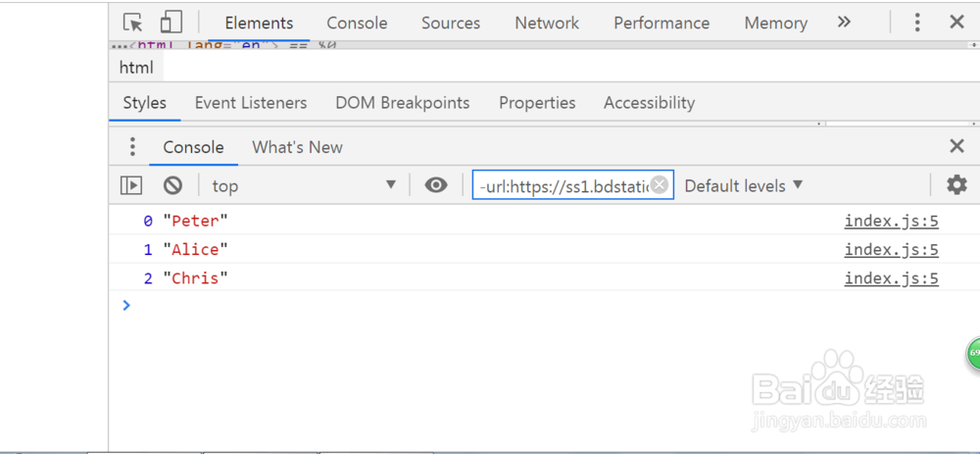Open DevTools three-dot customize menu
Screen dimensions: 980x454
(917, 23)
